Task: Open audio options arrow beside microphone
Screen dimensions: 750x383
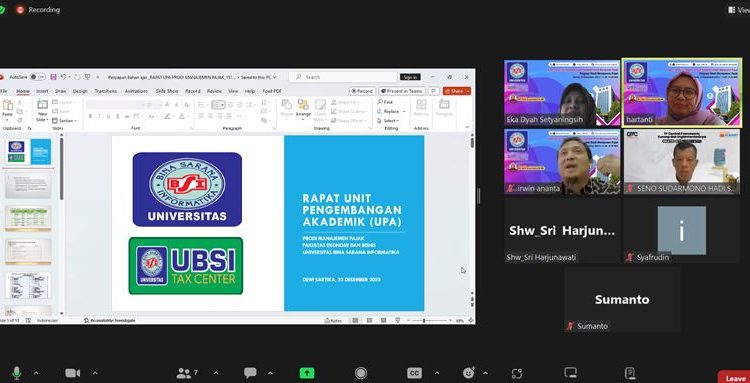Action: point(35,373)
